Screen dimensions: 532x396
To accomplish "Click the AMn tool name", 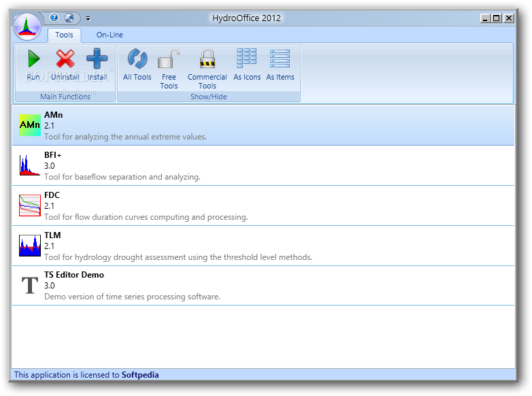I will click(x=54, y=115).
